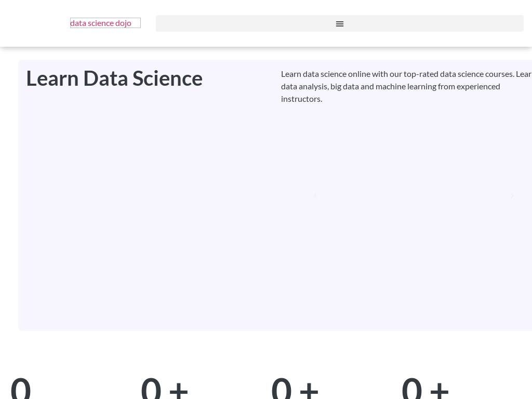Click the plus sign after fourth counter

(x=440, y=389)
